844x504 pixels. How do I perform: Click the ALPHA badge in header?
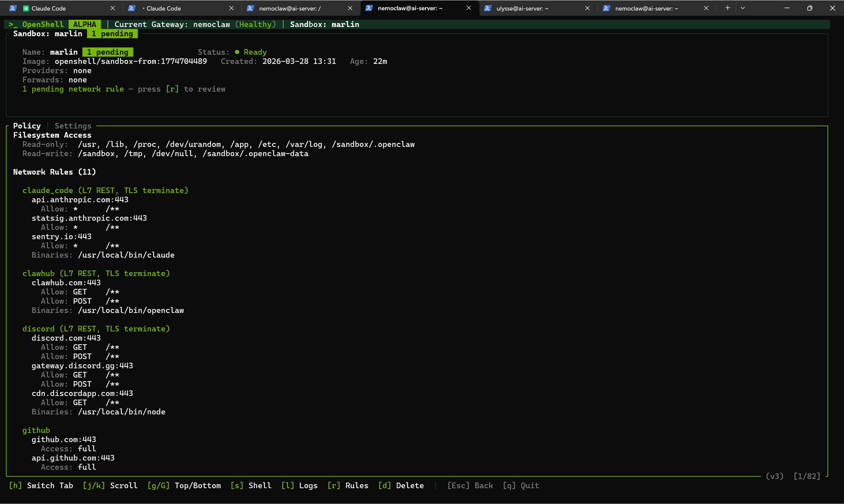84,24
